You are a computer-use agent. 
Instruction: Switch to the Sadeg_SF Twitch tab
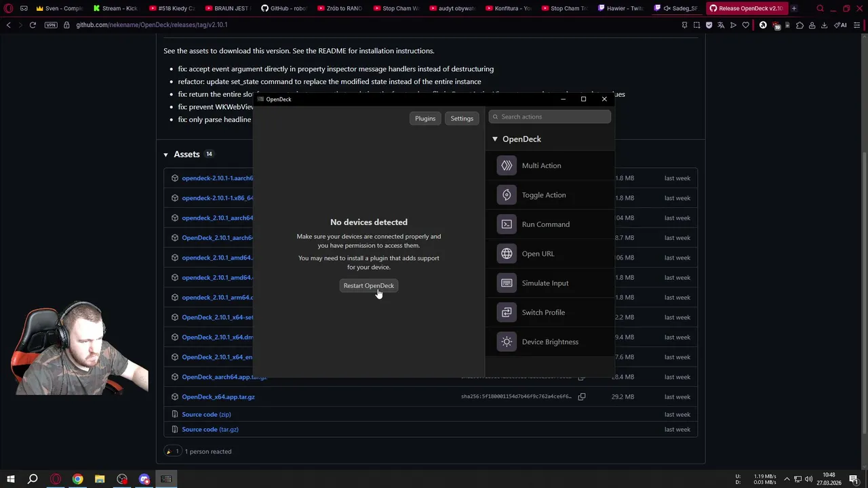[675, 8]
